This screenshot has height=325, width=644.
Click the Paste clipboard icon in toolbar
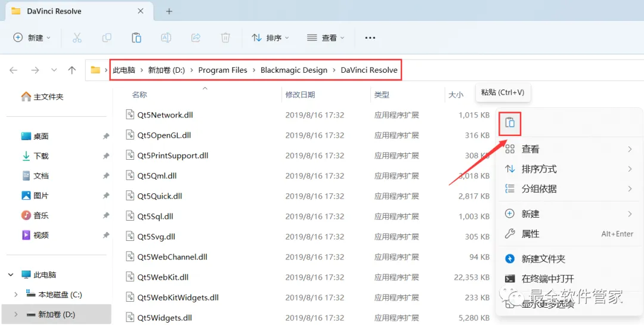tap(137, 38)
